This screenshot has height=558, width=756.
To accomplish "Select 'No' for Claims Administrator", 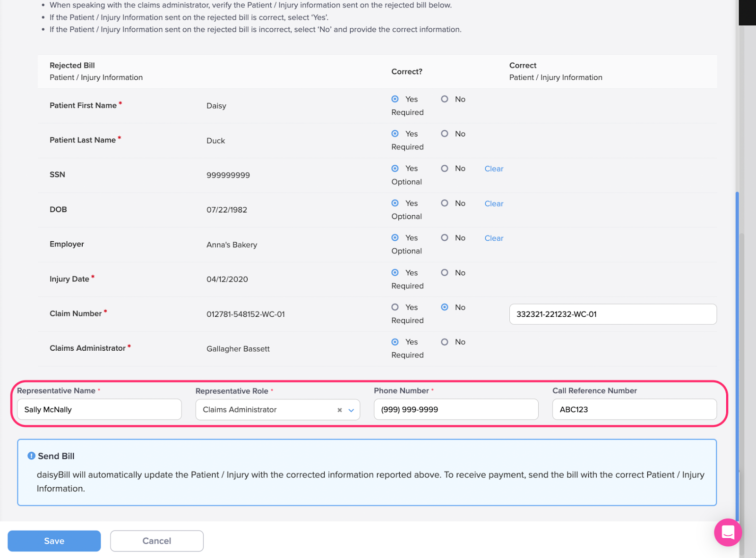I will 445,342.
